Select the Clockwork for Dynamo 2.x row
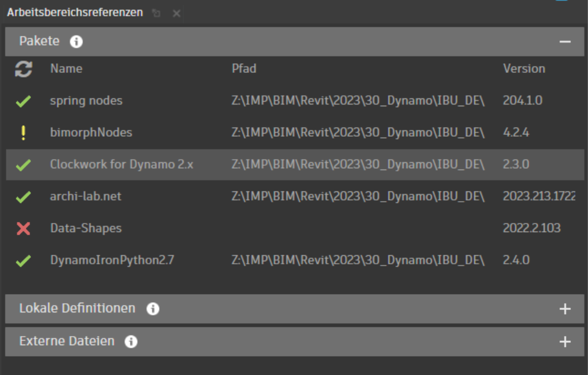This screenshot has width=588, height=375. (x=122, y=165)
